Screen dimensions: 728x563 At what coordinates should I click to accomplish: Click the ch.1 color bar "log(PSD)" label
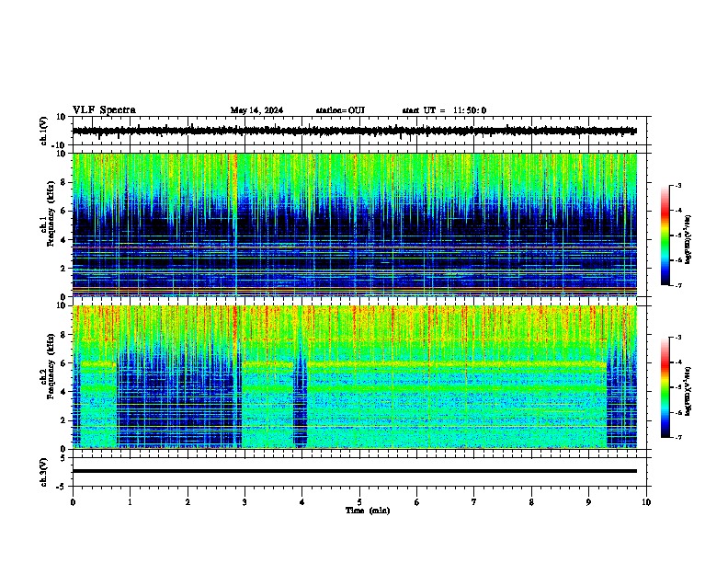coord(688,240)
